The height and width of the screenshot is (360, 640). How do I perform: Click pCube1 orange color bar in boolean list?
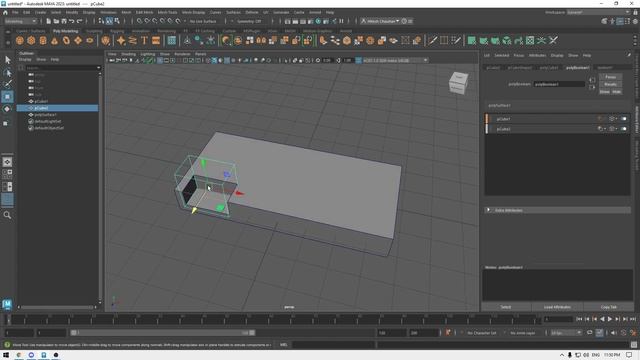click(487, 119)
